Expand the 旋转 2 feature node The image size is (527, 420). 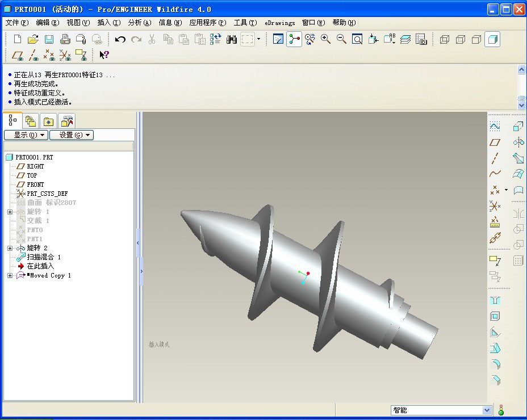[10, 248]
